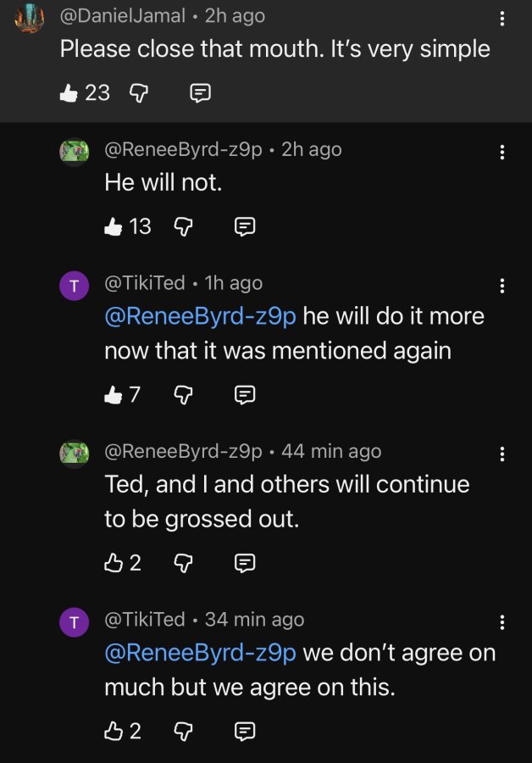Open more options for the 44 min ago reply
532x763 pixels.
click(502, 454)
